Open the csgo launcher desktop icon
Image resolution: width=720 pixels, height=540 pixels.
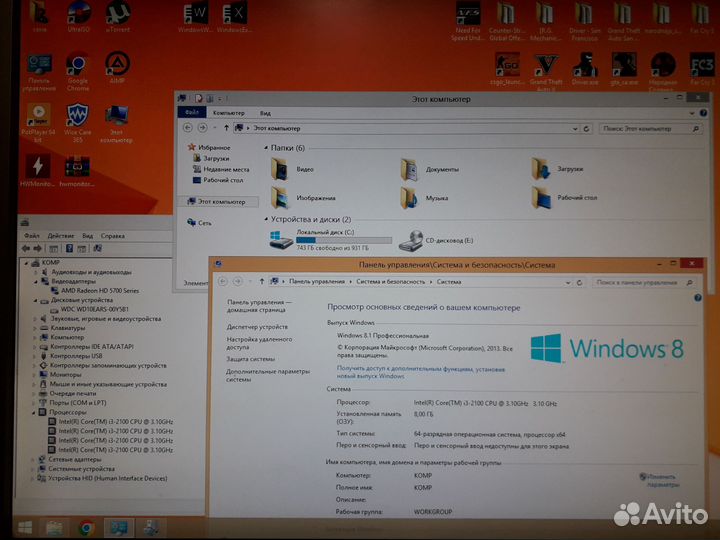point(507,68)
